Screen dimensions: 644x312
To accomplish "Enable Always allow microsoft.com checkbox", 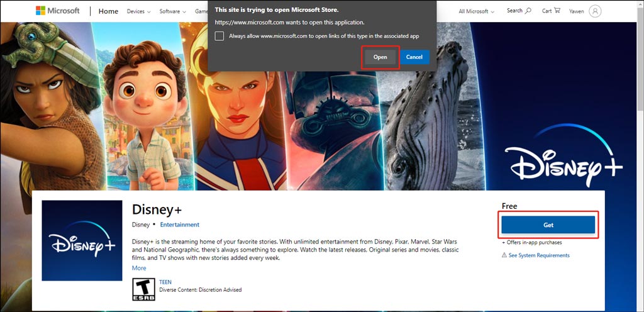I will (219, 36).
